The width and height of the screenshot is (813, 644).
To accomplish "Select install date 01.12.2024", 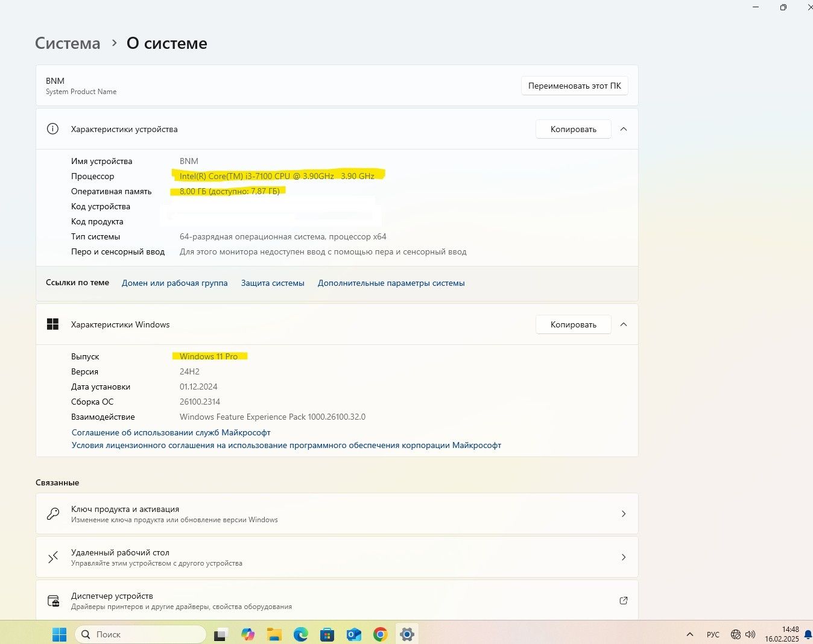I will coord(198,387).
